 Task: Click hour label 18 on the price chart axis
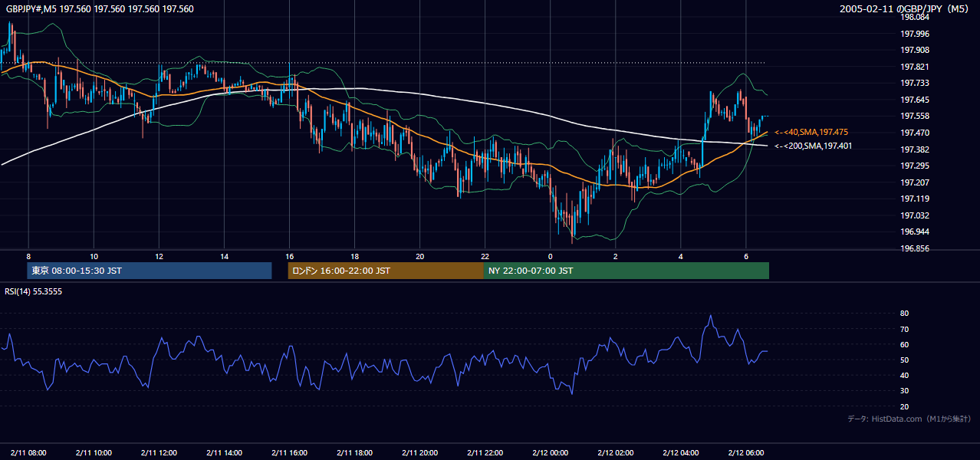(354, 256)
